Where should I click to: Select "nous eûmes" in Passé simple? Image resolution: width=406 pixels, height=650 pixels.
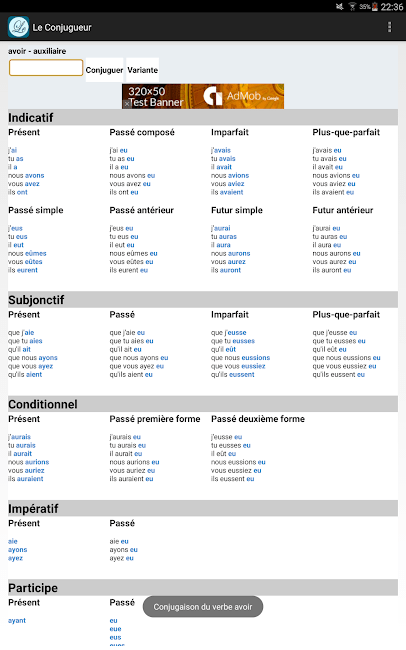[27, 253]
